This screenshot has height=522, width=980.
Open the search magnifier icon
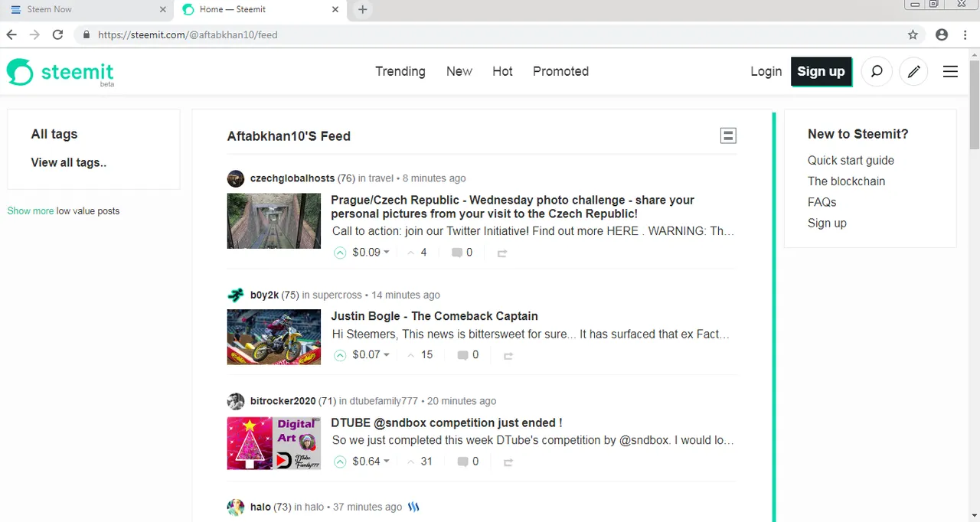(877, 71)
